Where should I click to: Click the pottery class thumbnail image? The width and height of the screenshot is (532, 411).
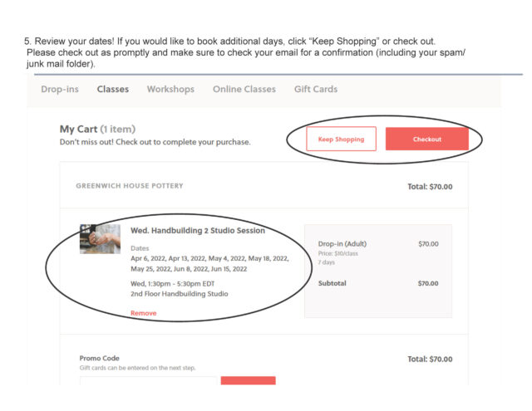click(100, 239)
